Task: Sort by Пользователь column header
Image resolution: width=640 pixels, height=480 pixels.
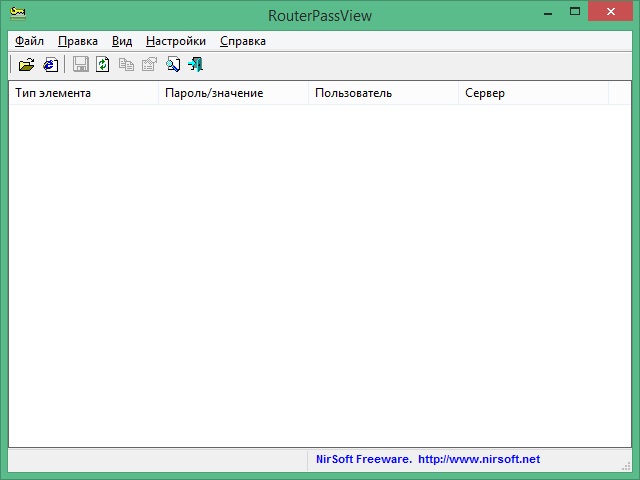Action: (x=383, y=93)
